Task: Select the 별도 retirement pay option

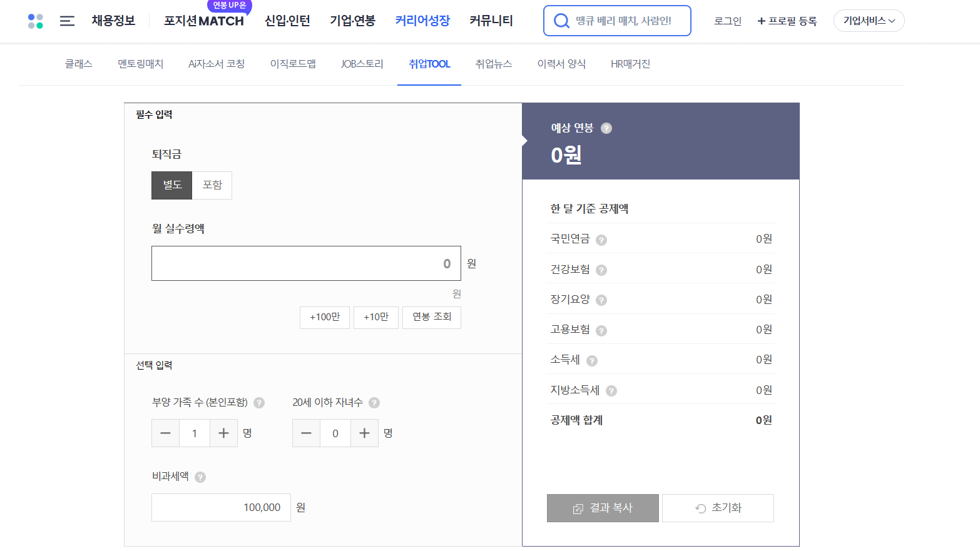Action: coord(171,185)
